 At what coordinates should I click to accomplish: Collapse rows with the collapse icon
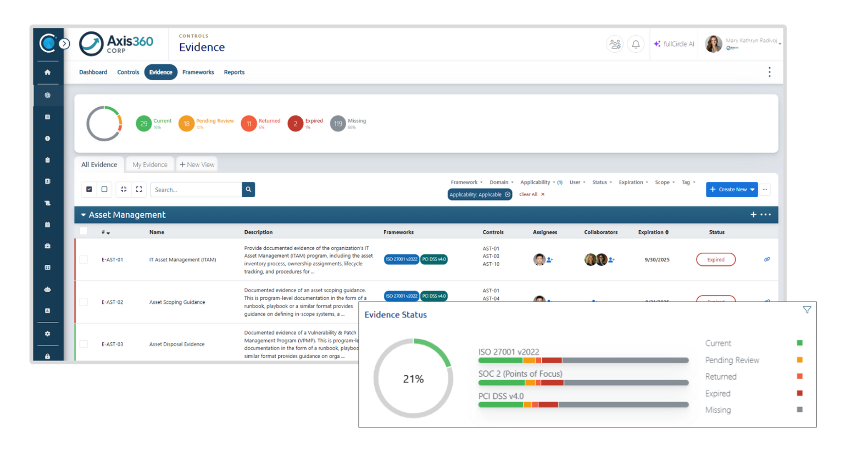click(124, 189)
